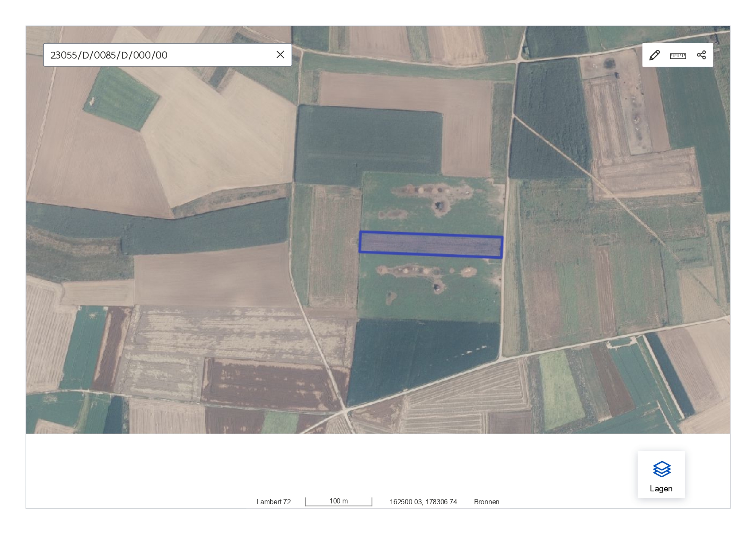Screen dimensions: 756x534
Task: Change the Lambert 72 coordinate system
Action: [274, 502]
